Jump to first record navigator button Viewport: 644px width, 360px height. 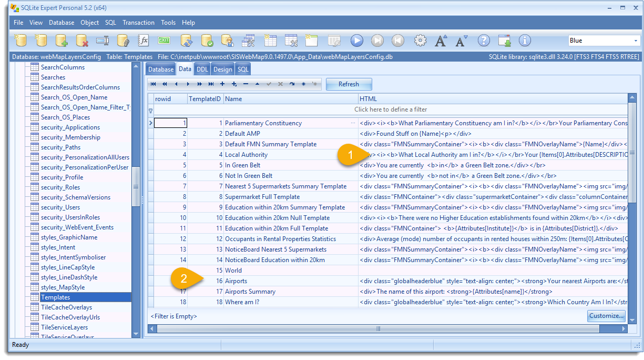[x=154, y=84]
